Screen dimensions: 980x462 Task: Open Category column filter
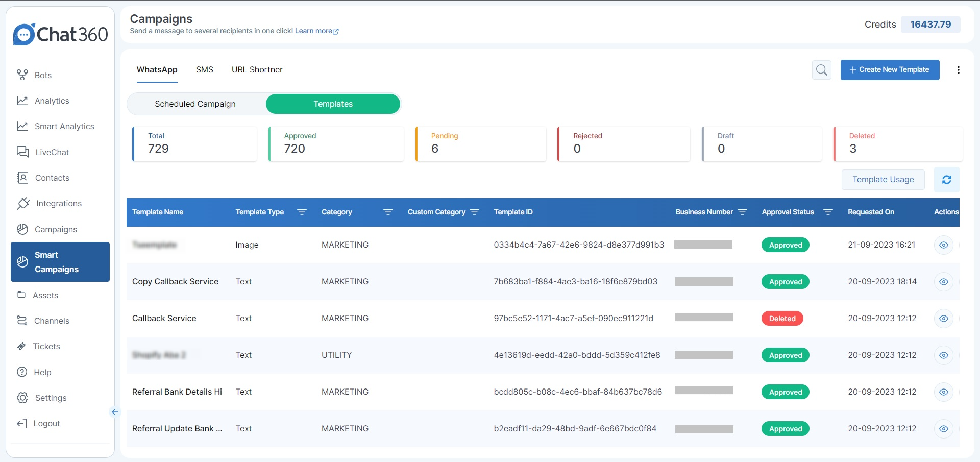pos(388,212)
